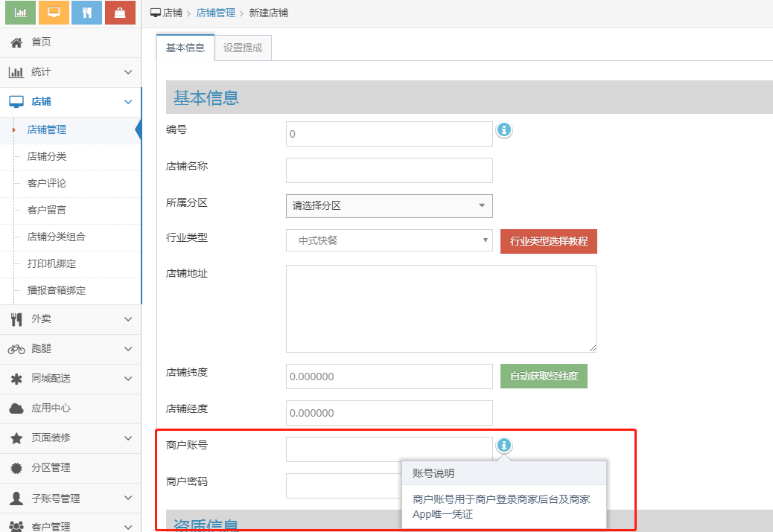Click the green bar chart icon button
Viewport: 773px width, 532px height.
click(x=21, y=13)
